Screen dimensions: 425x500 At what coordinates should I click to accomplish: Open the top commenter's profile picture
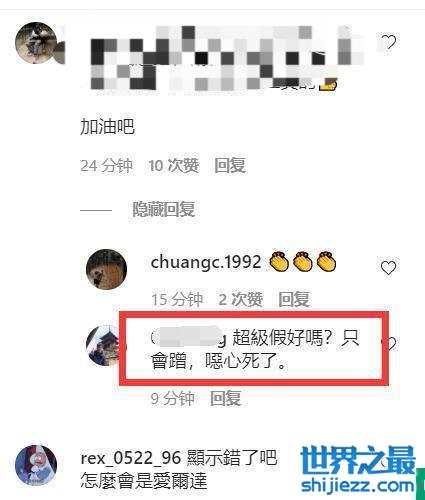pos(36,43)
